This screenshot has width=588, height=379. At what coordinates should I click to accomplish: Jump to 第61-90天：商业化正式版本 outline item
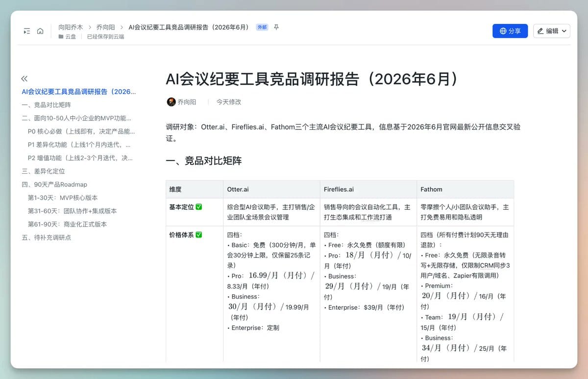click(x=67, y=224)
